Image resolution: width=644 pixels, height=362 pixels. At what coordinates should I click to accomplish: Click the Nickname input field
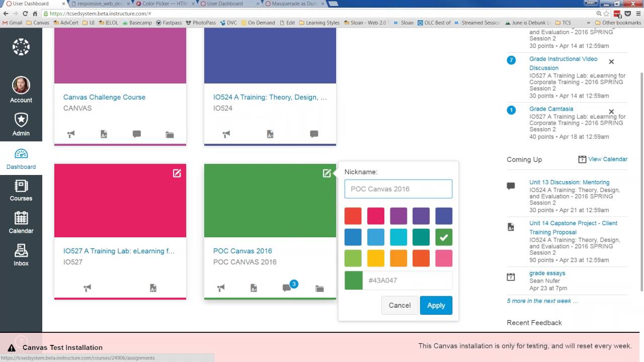[398, 189]
